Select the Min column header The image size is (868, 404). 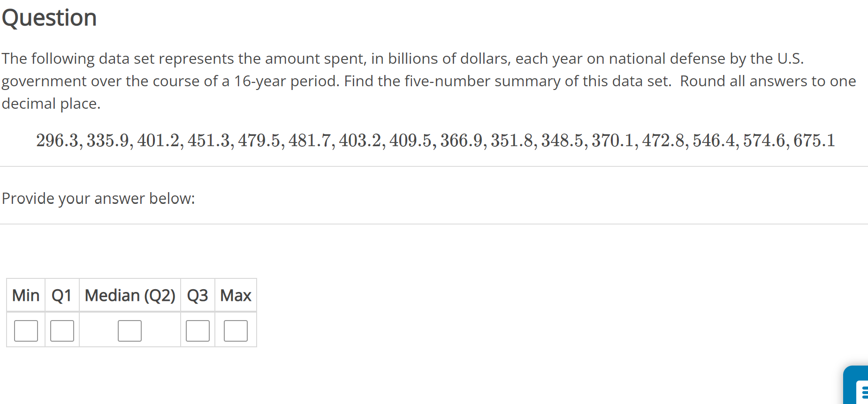[26, 295]
